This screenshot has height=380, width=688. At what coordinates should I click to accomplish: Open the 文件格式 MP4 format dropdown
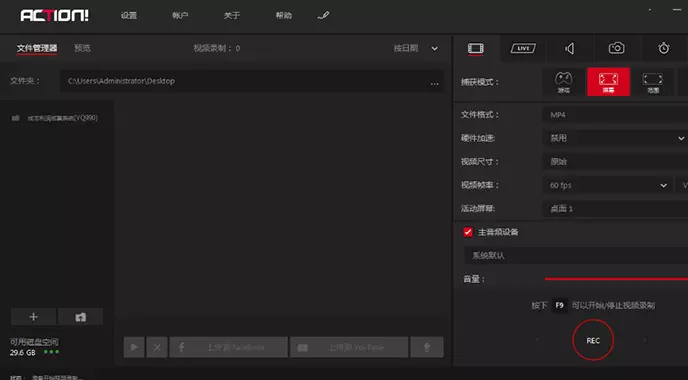click(x=615, y=115)
